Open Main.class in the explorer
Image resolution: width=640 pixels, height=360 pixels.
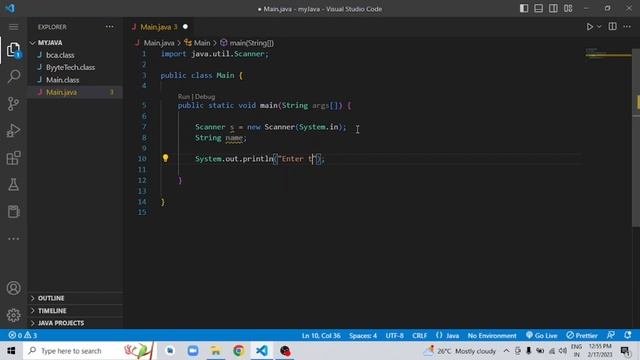coord(75,80)
